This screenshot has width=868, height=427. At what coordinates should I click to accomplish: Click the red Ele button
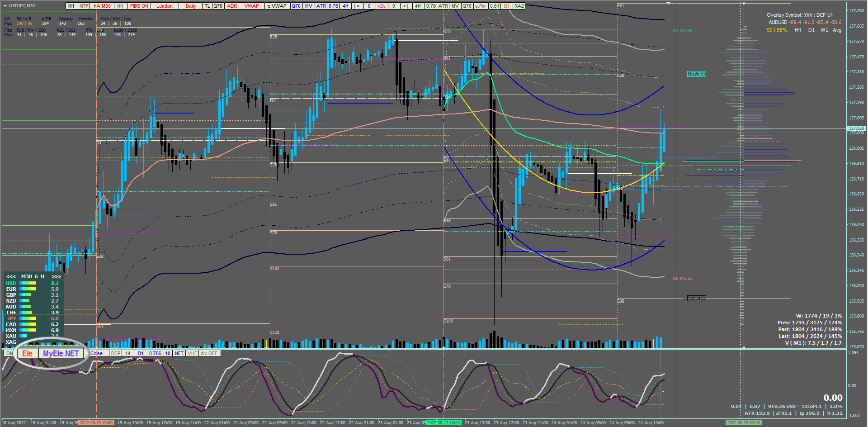click(x=28, y=353)
